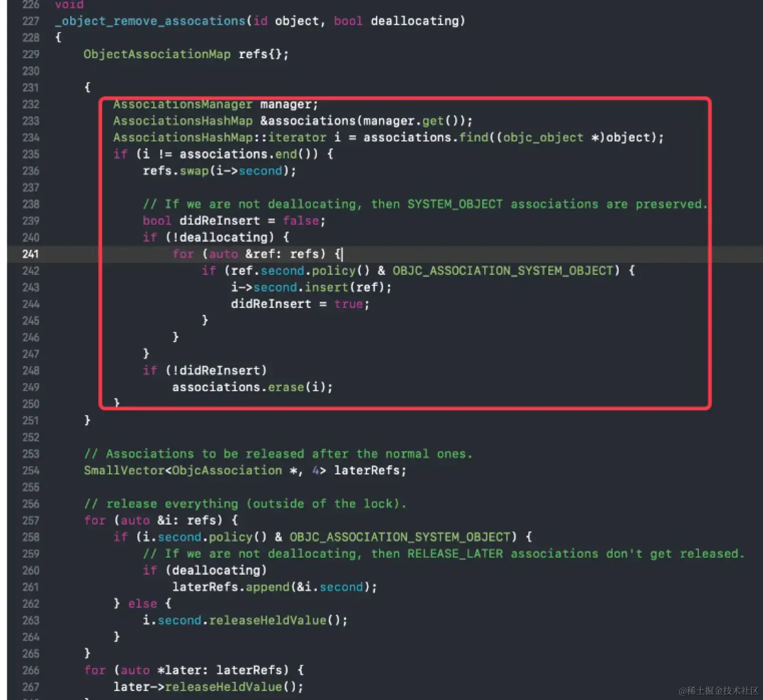763x700 pixels.
Task: Click 'AssociationsManager' on line 232
Action: (182, 104)
